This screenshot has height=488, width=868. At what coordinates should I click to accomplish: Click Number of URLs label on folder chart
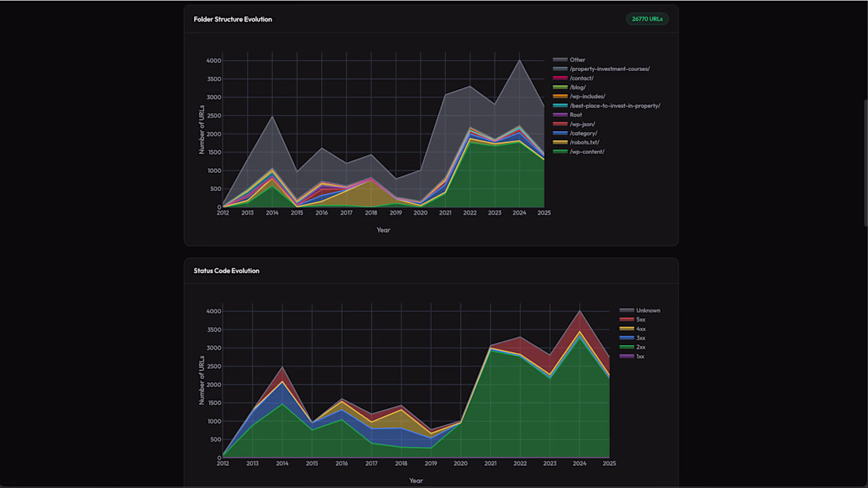[x=201, y=130]
